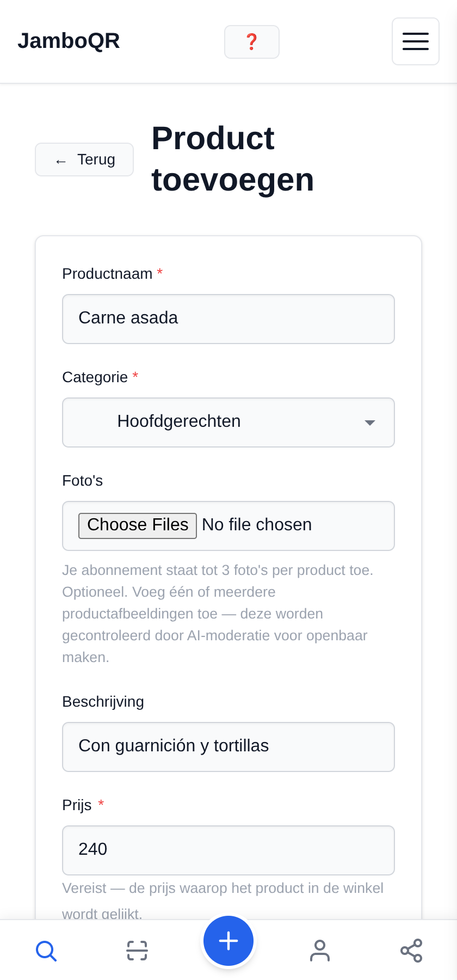Screen dimensions: 457x980
Task: Tap the share icon in the bottom navigation
Action: (411, 951)
